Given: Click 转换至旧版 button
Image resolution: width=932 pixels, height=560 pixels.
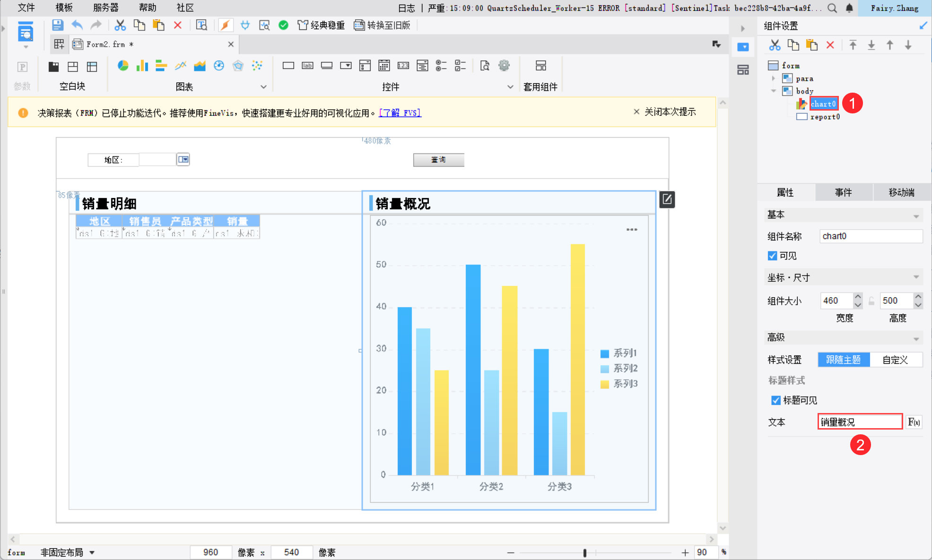Looking at the screenshot, I should (x=382, y=25).
